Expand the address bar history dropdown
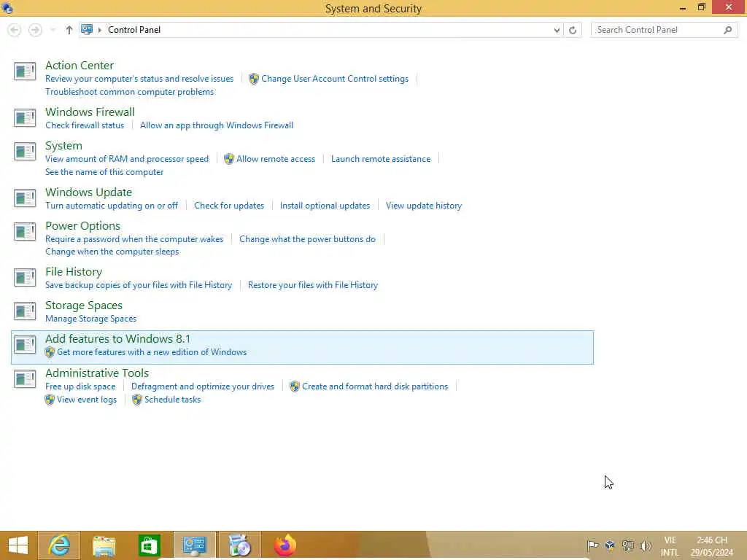 pyautogui.click(x=557, y=30)
